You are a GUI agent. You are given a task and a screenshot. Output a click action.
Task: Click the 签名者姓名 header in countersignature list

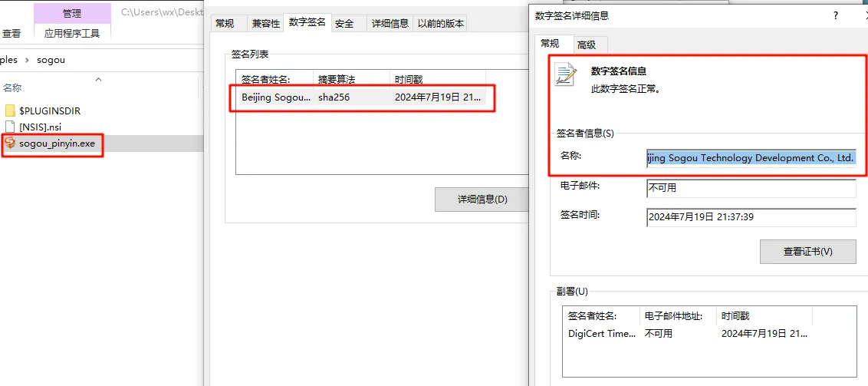[602, 316]
